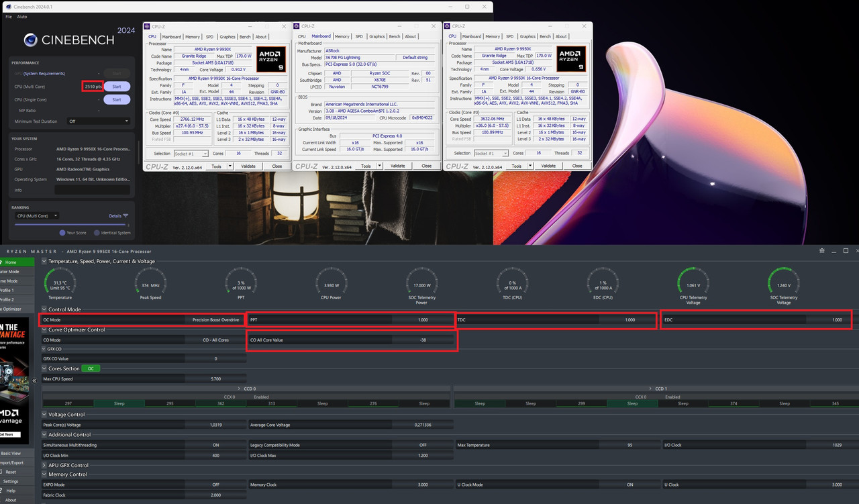Collapse the Control Mode section

pyautogui.click(x=44, y=309)
